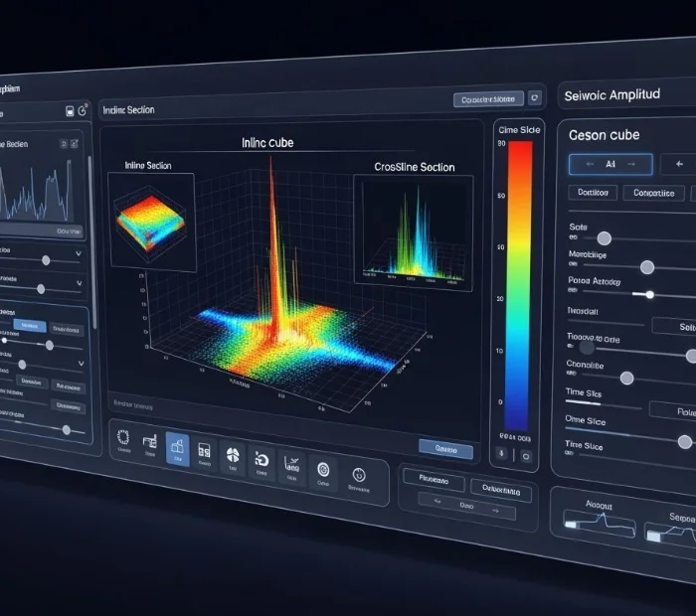Click the save icon in left panel header

click(70, 111)
